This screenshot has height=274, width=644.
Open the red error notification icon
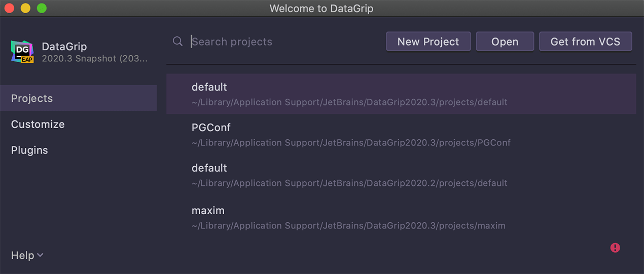click(x=615, y=248)
